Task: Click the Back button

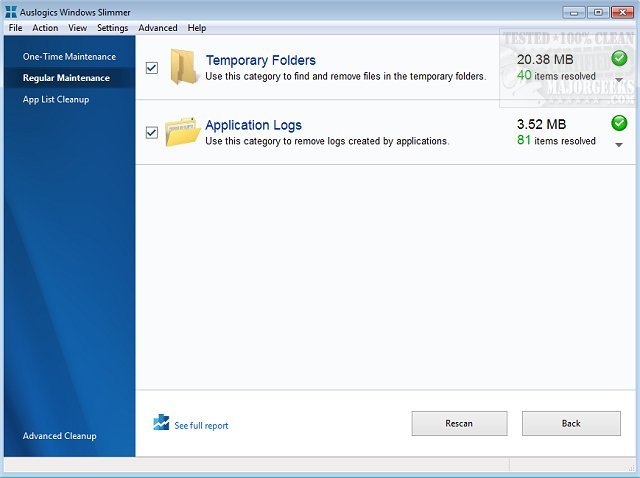Action: tap(571, 423)
